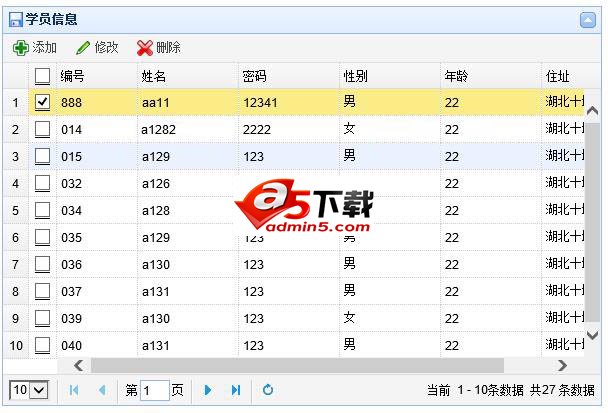Refresh the data grid
This screenshot has width=608, height=413.
tap(268, 390)
